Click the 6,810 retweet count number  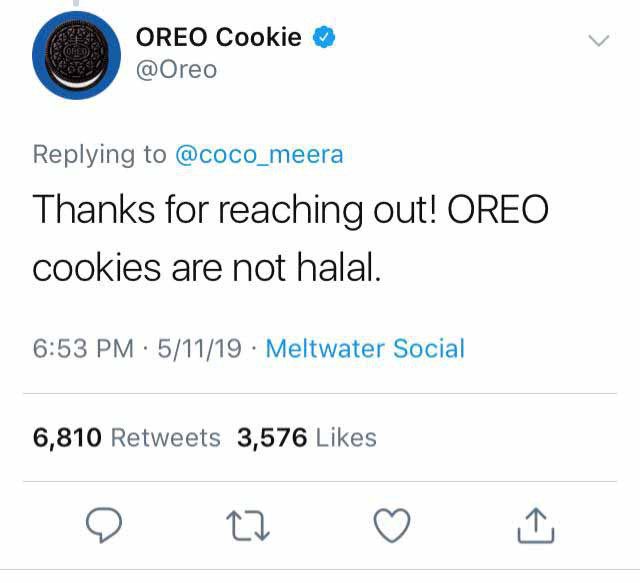(x=67, y=438)
